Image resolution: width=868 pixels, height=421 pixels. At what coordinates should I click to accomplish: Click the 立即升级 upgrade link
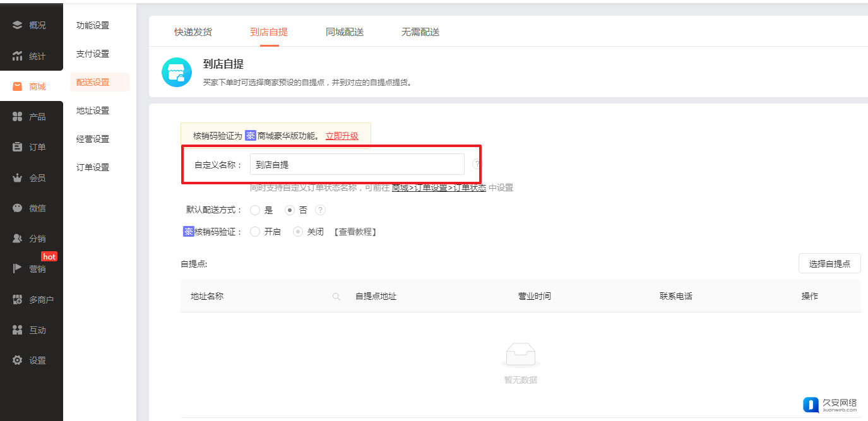click(x=342, y=136)
